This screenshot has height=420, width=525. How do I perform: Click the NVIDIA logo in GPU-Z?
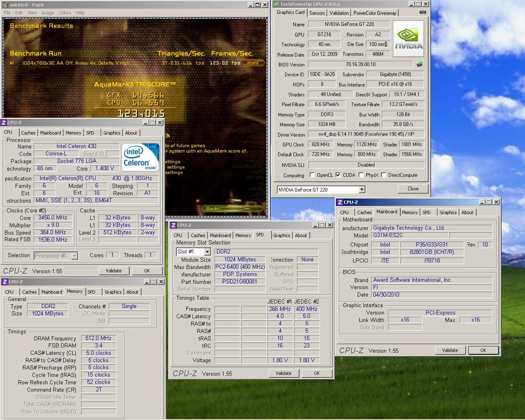[409, 38]
